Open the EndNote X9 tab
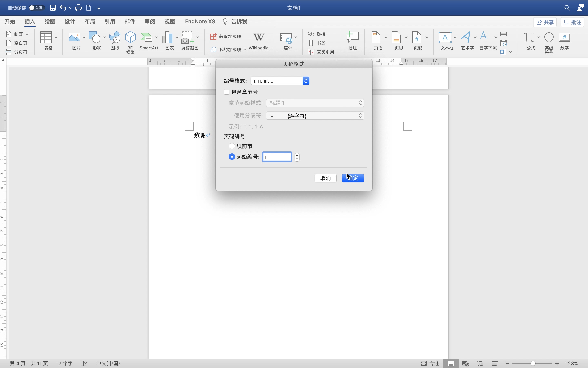The width and height of the screenshot is (588, 368). 200,21
